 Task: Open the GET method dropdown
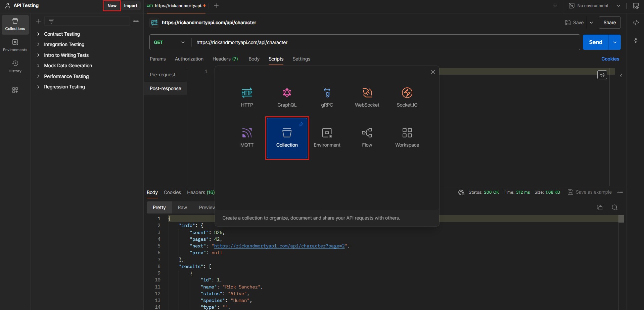click(x=170, y=42)
